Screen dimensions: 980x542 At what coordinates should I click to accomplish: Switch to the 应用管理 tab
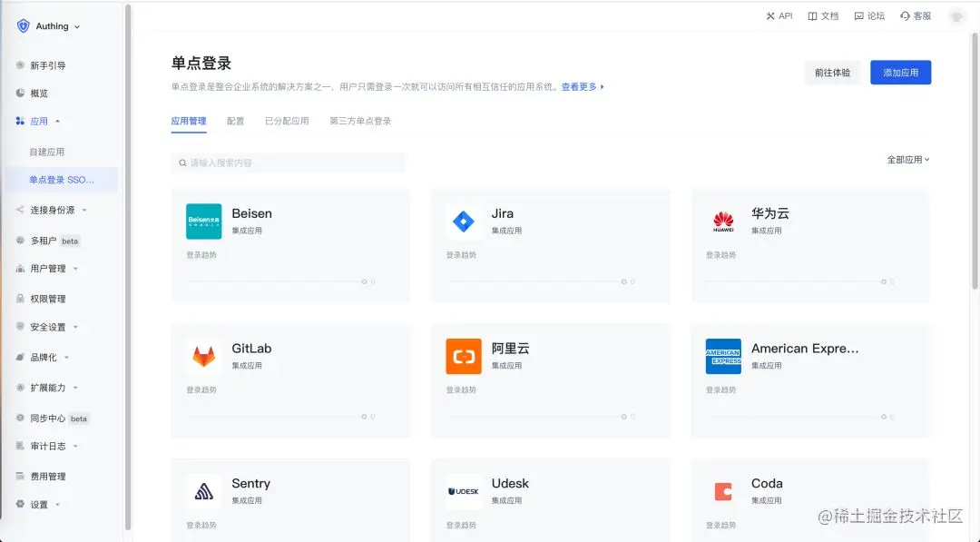coord(189,122)
